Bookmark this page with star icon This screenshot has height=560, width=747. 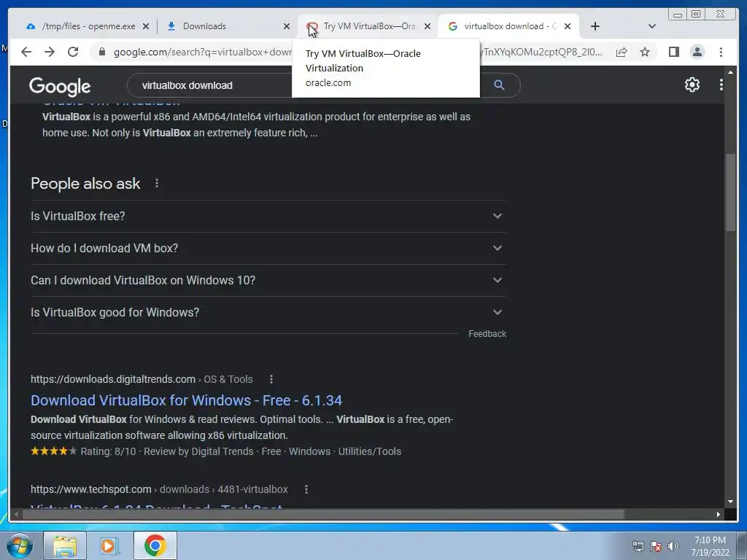point(645,52)
